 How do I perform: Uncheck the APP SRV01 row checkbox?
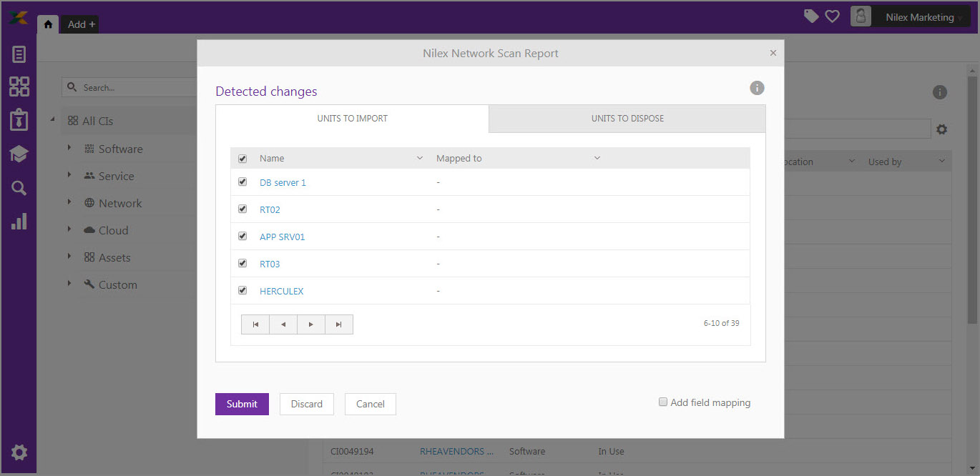(242, 236)
